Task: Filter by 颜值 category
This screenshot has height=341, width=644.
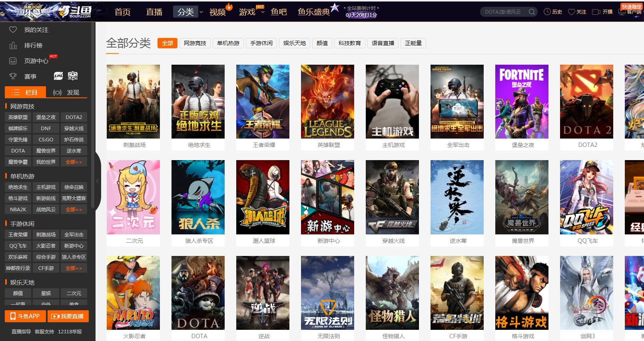Action: pos(322,43)
